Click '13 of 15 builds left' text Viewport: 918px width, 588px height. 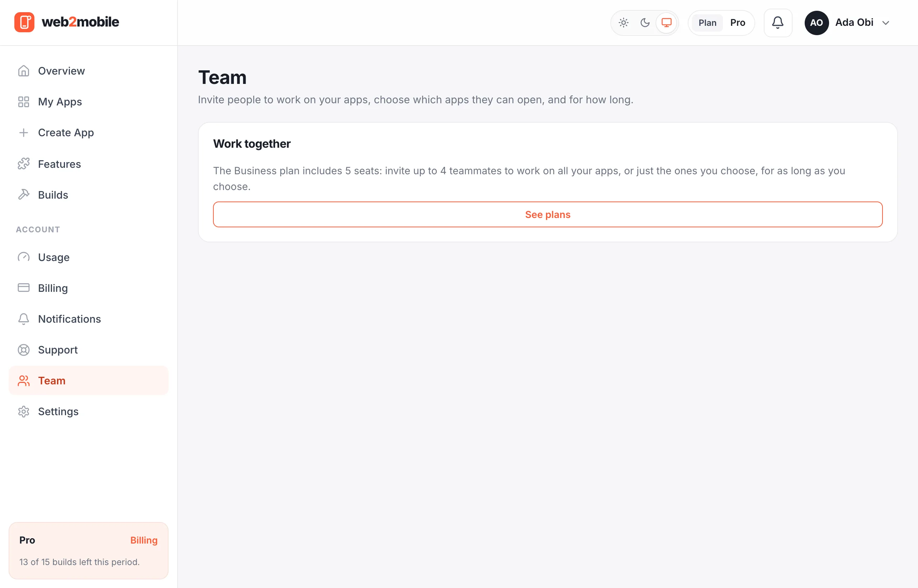(79, 562)
